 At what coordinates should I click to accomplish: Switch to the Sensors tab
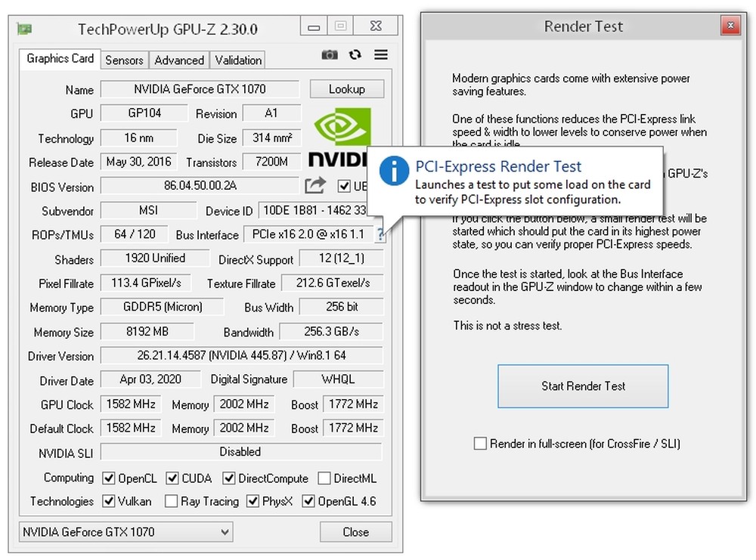124,60
